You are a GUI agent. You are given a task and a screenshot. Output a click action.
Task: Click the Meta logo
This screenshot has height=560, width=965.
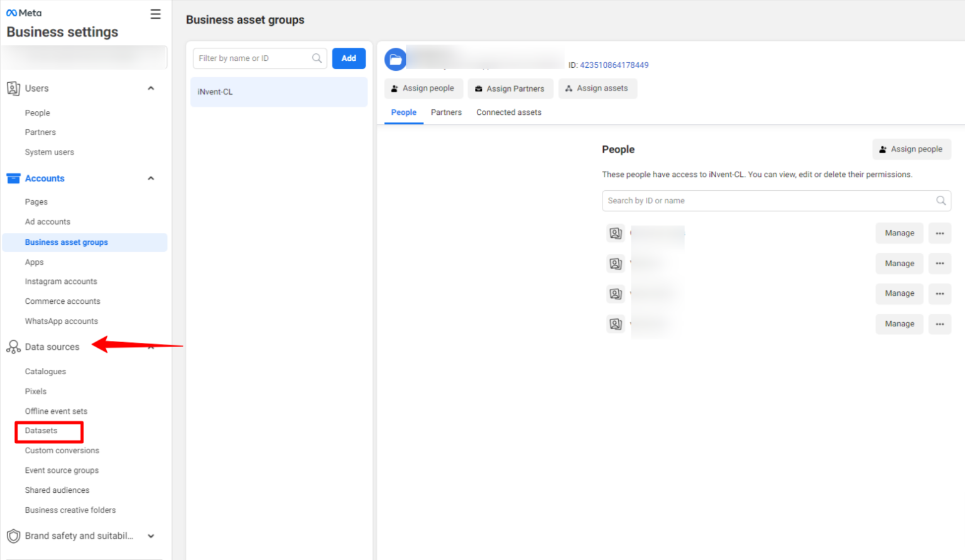(23, 13)
